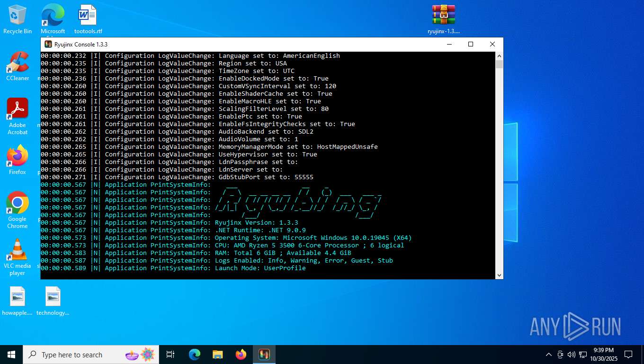Open the Recycle Bin desktop icon
The height and width of the screenshot is (364, 644).
18,19
